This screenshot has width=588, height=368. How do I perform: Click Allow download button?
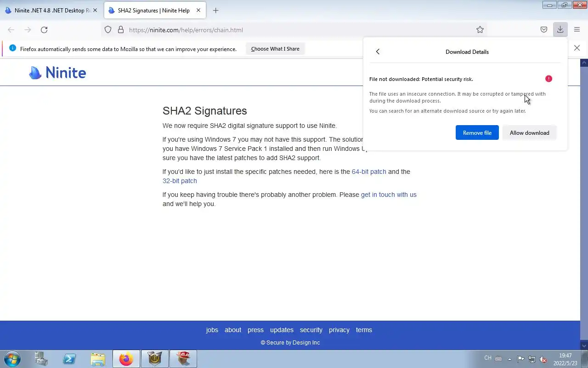tap(529, 132)
